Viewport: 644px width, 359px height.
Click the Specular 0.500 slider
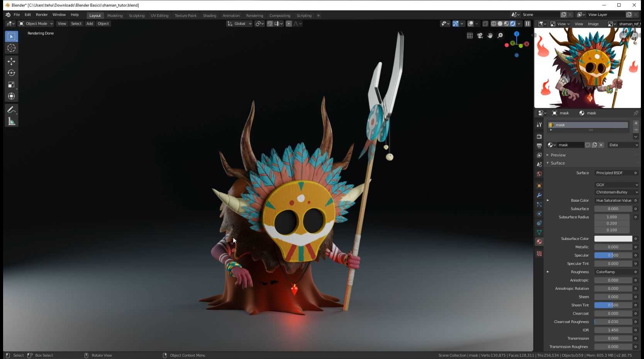coord(613,255)
